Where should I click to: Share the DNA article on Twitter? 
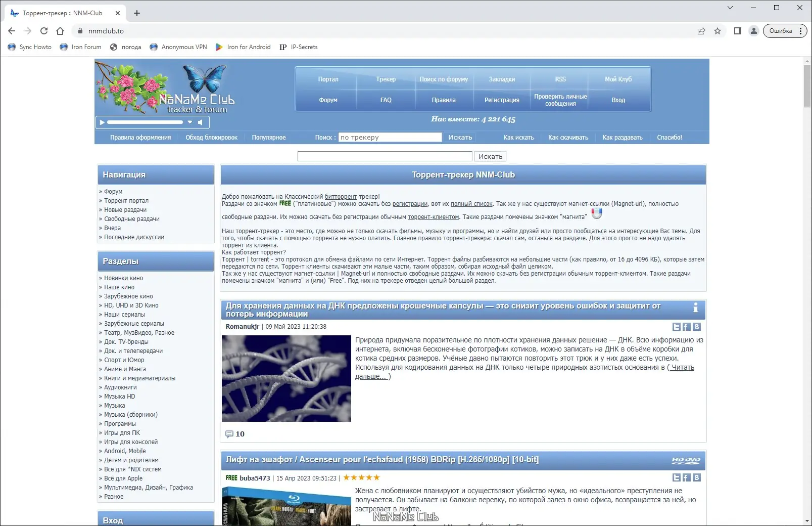(677, 327)
